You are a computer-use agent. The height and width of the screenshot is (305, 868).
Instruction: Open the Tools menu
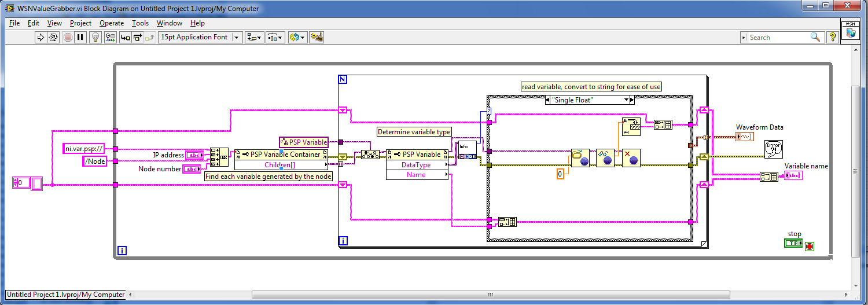point(140,23)
